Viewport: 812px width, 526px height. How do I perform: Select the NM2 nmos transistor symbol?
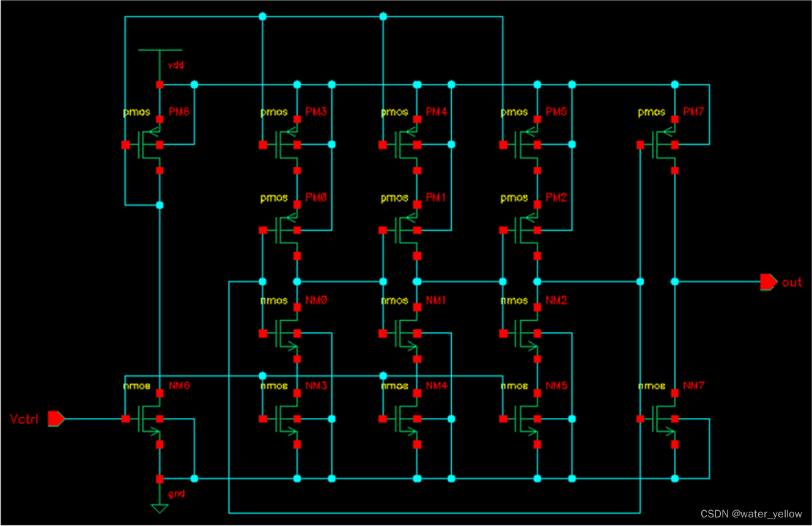click(523, 334)
